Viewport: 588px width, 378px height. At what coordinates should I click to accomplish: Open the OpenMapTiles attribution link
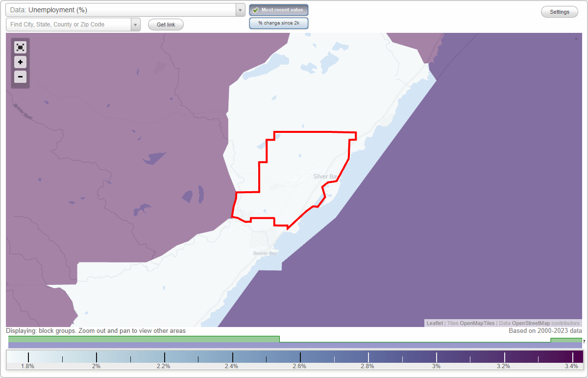click(x=477, y=323)
